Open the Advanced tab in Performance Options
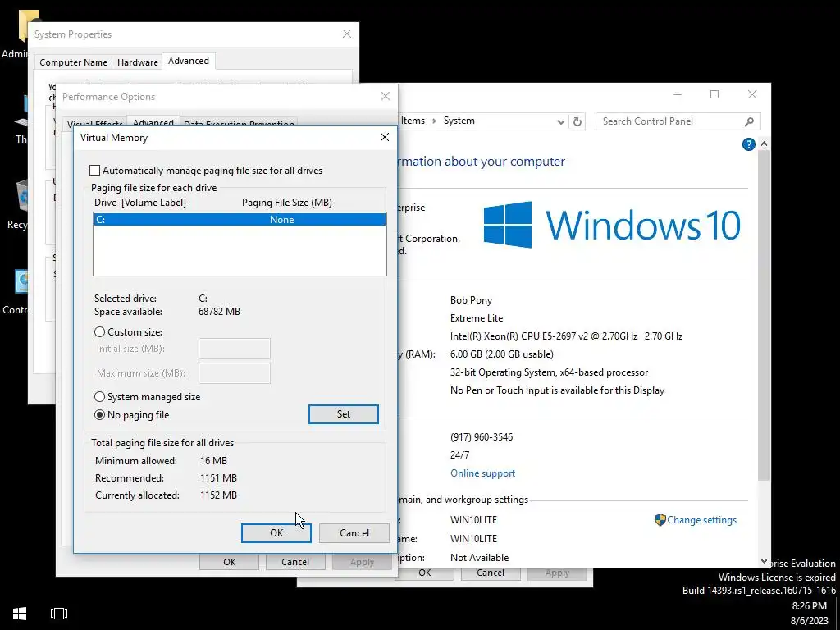 pyautogui.click(x=153, y=122)
